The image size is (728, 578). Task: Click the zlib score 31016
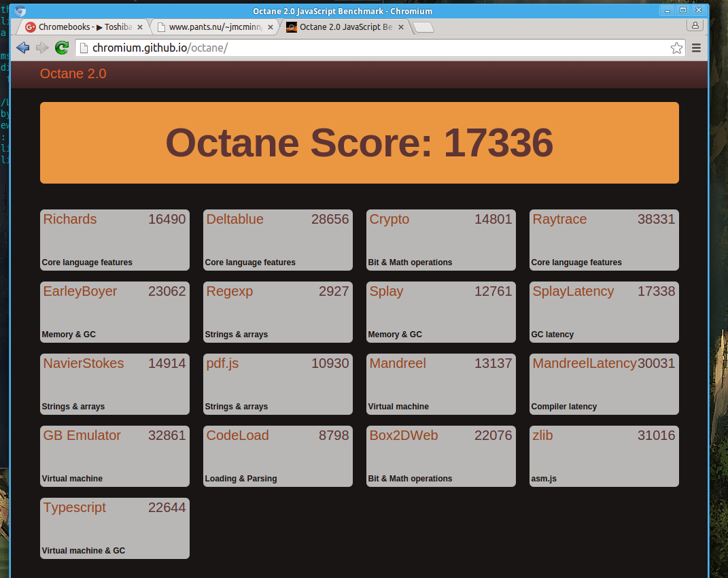[656, 435]
